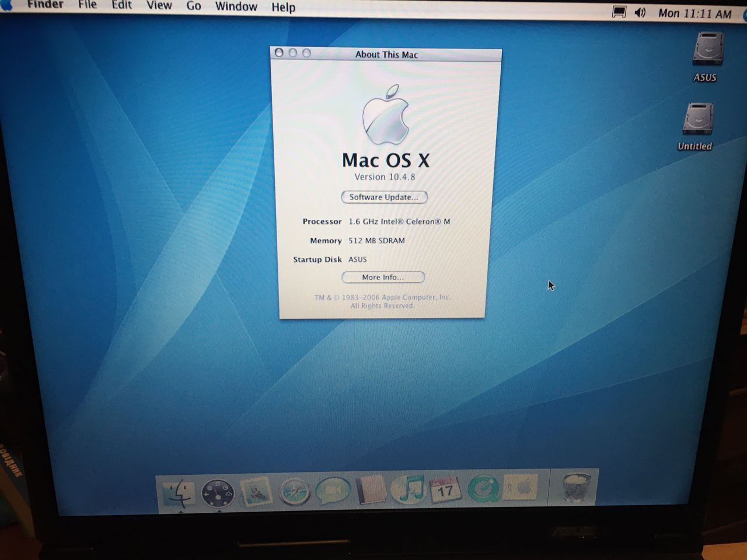Open the volume control in menu bar
This screenshot has height=560, width=747.
click(640, 12)
